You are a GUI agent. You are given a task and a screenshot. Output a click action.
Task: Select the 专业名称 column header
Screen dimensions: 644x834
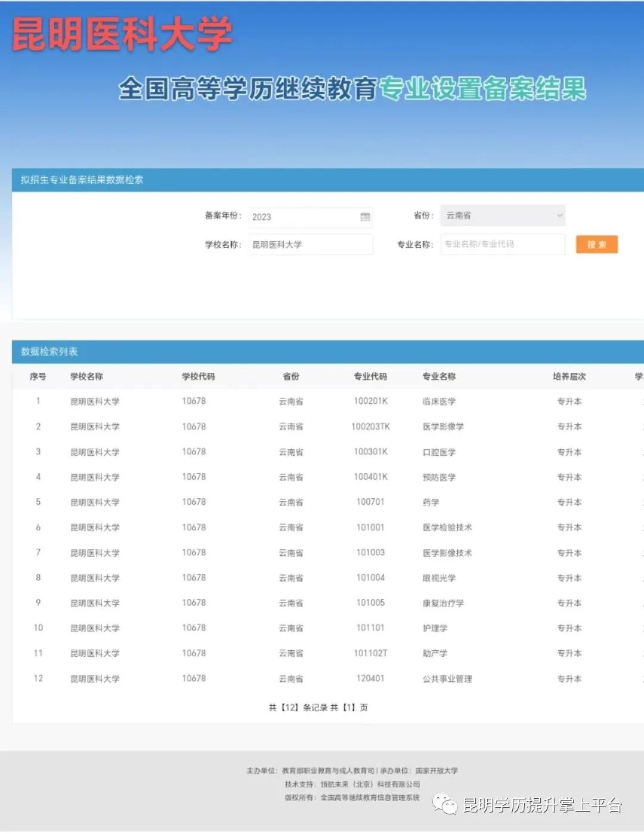439,376
